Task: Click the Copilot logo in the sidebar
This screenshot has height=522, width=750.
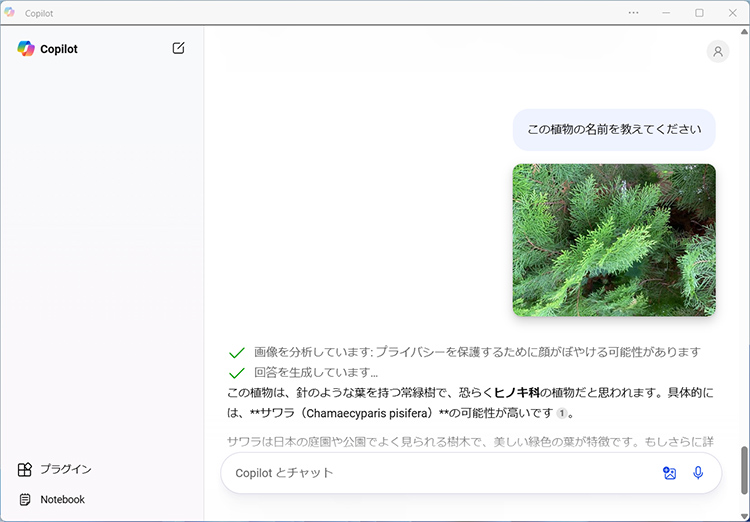Action: click(x=26, y=49)
